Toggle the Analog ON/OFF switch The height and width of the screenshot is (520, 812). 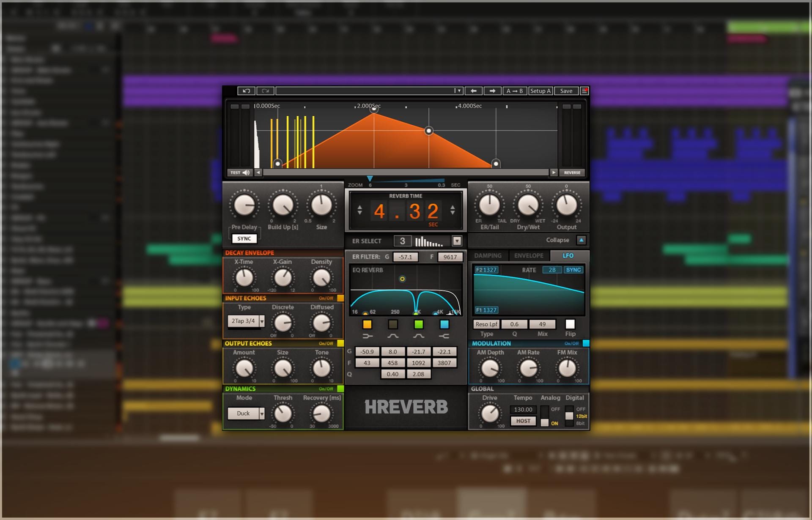point(545,416)
